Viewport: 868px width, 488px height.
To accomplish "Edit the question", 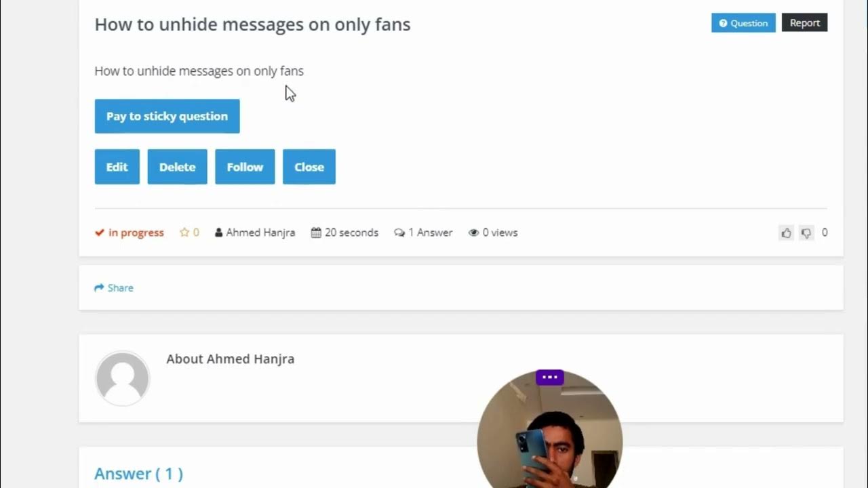I will click(x=117, y=167).
